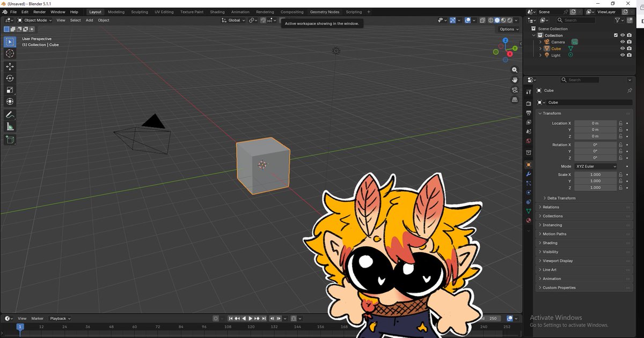The image size is (644, 338).
Task: Open the Render properties tab
Action: tap(529, 104)
